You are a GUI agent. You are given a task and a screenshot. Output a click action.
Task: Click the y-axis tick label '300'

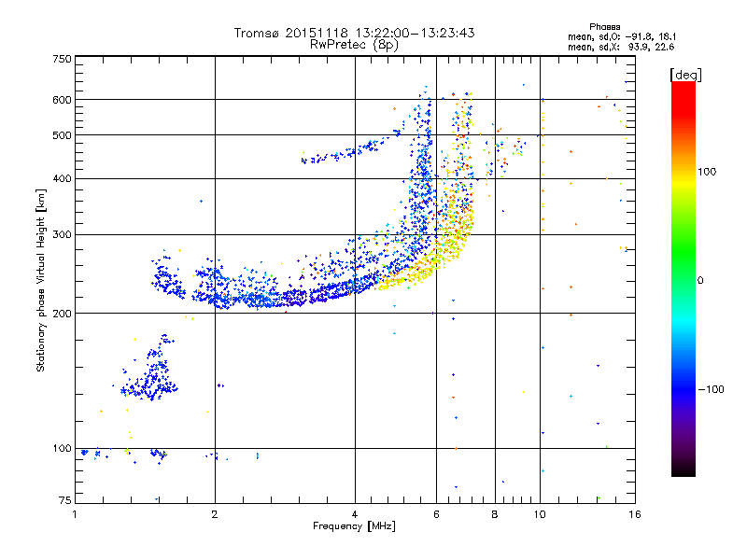62,235
